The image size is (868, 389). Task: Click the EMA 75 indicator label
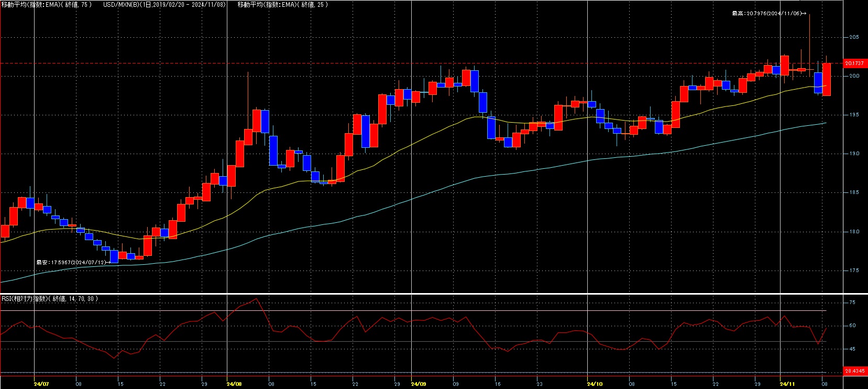click(46, 4)
